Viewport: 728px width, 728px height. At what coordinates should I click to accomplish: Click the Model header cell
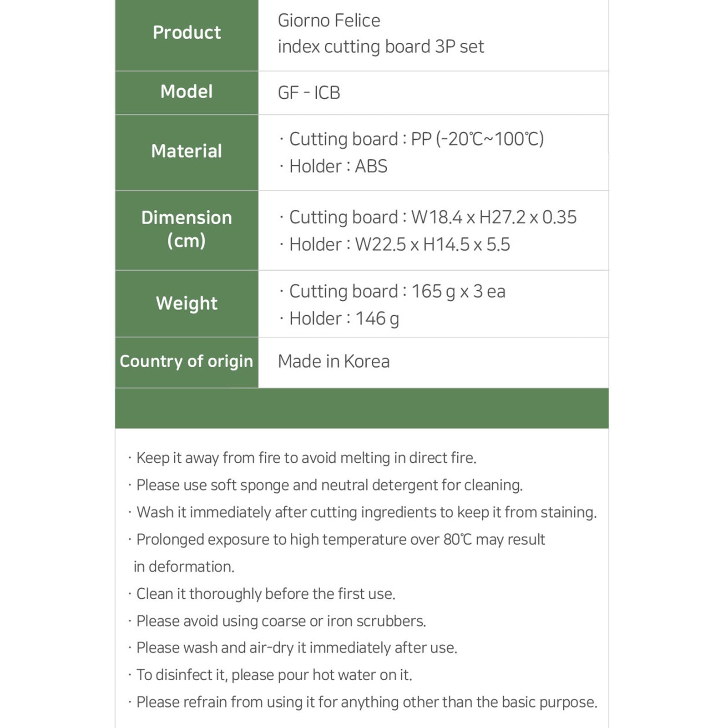187,92
